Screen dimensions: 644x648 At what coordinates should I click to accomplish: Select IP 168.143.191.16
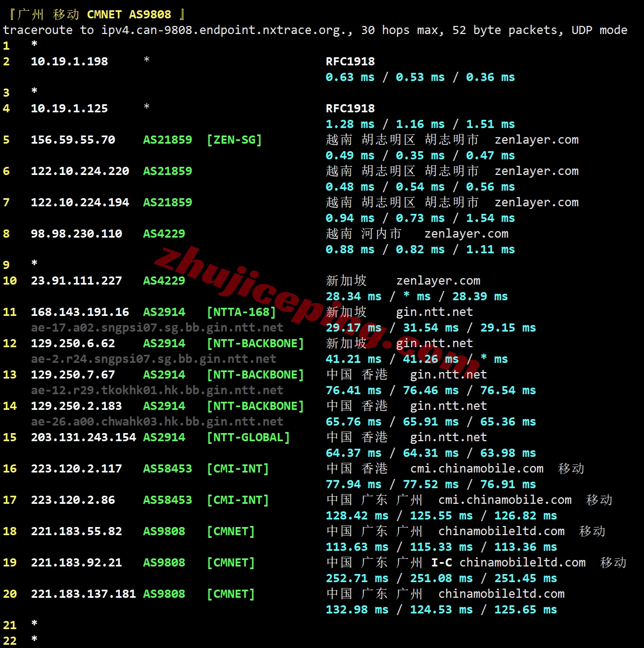[x=80, y=312]
